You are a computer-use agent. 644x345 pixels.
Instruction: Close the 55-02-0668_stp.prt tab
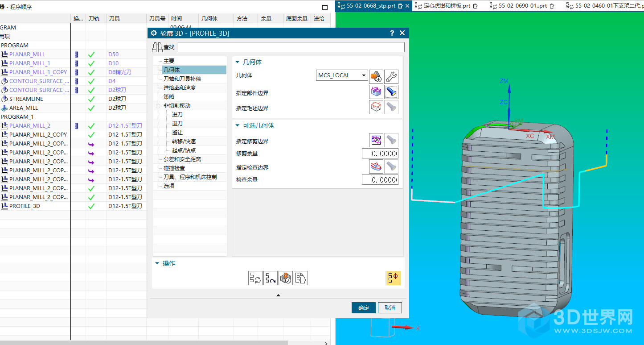(x=407, y=6)
